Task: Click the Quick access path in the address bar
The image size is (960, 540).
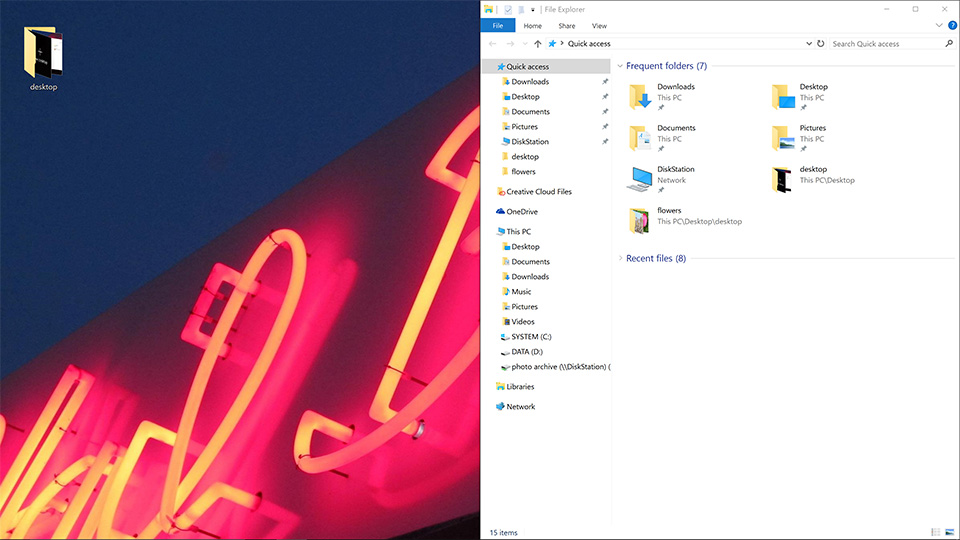Action: 589,43
